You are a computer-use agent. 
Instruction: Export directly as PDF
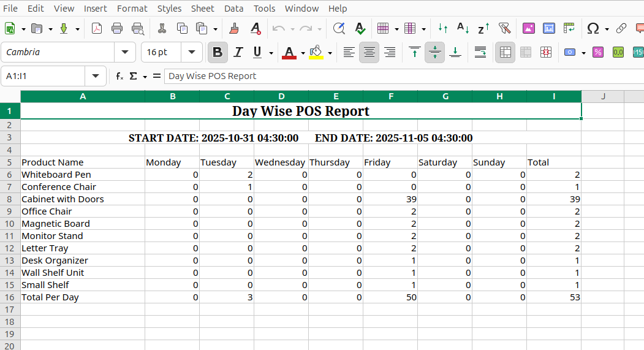pyautogui.click(x=97, y=29)
